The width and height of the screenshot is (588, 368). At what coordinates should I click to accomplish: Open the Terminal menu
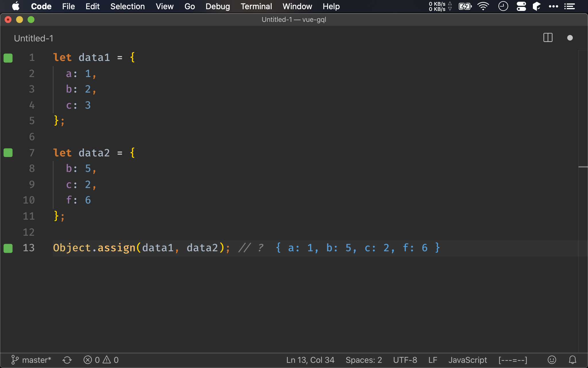tap(256, 6)
